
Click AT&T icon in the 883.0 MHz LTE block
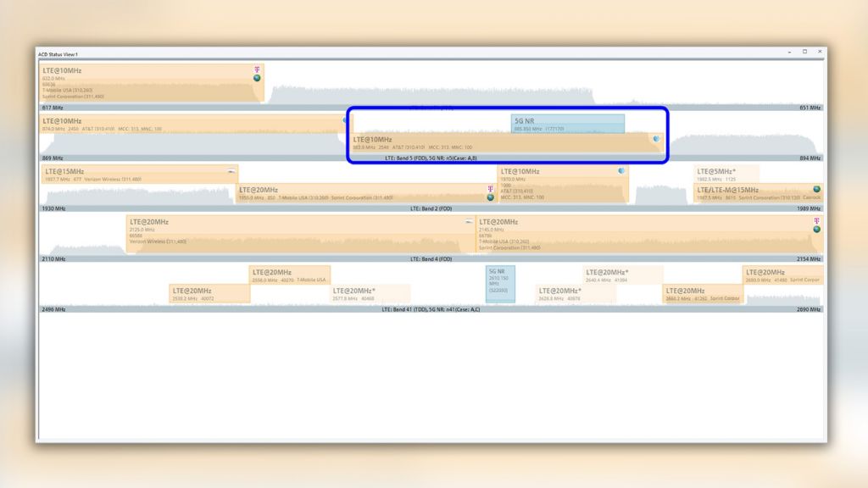[655, 138]
